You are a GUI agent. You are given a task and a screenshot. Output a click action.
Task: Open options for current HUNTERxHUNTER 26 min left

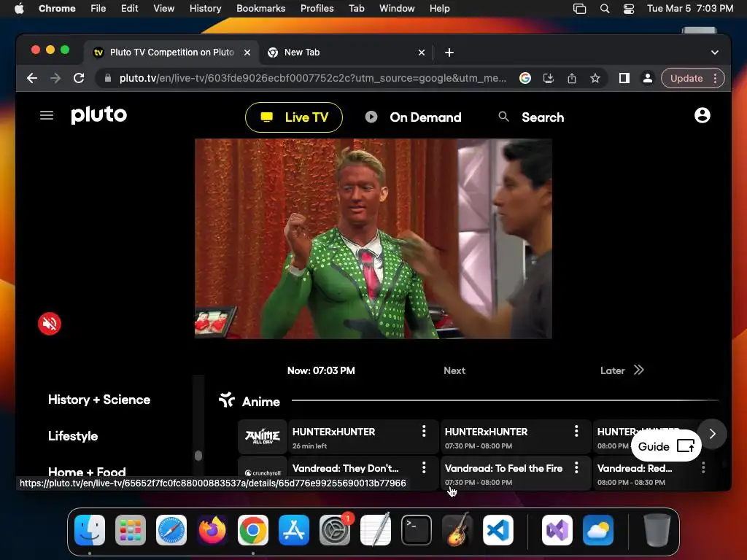(424, 432)
